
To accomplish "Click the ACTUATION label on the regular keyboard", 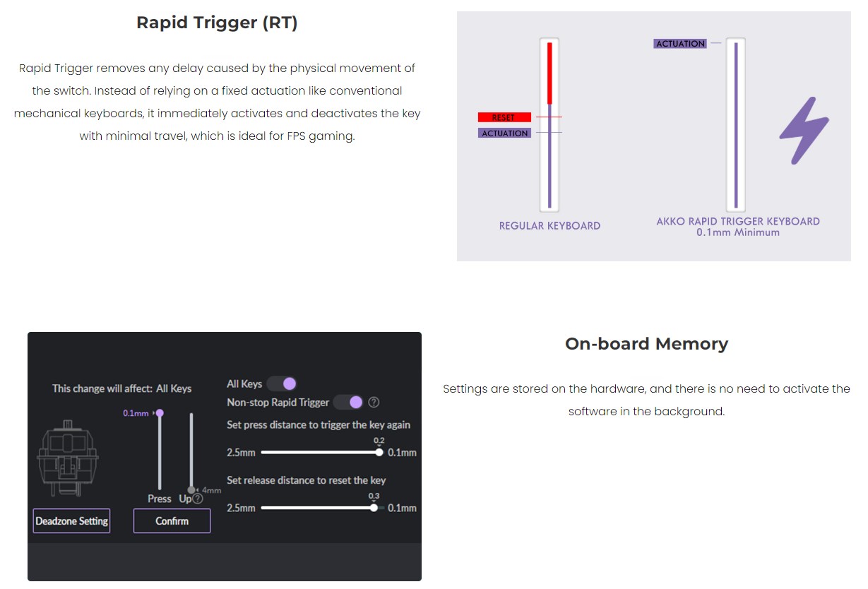I will click(x=504, y=133).
